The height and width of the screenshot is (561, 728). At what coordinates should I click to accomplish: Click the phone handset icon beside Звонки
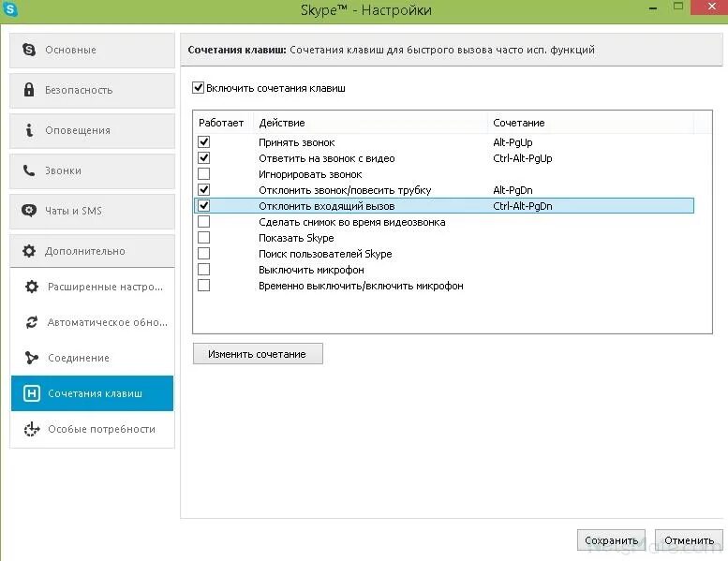click(x=29, y=170)
